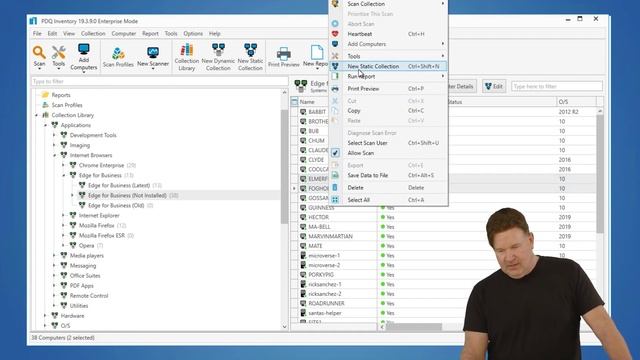Click the Heartbeat icon in context menu

pyautogui.click(x=335, y=34)
